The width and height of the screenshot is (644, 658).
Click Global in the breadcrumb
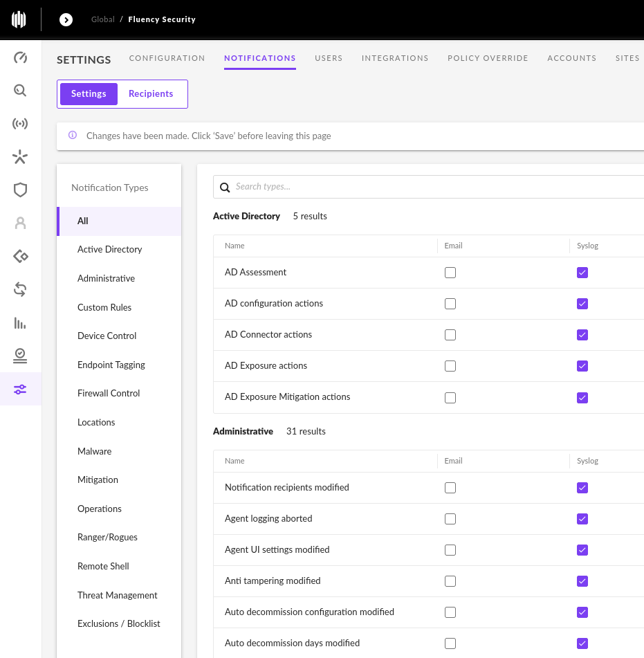coord(103,19)
